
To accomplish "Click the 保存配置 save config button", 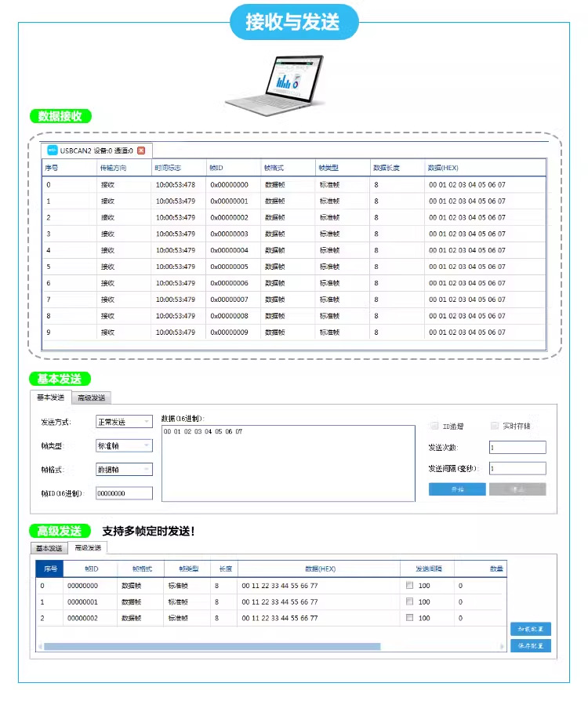I will click(x=530, y=645).
